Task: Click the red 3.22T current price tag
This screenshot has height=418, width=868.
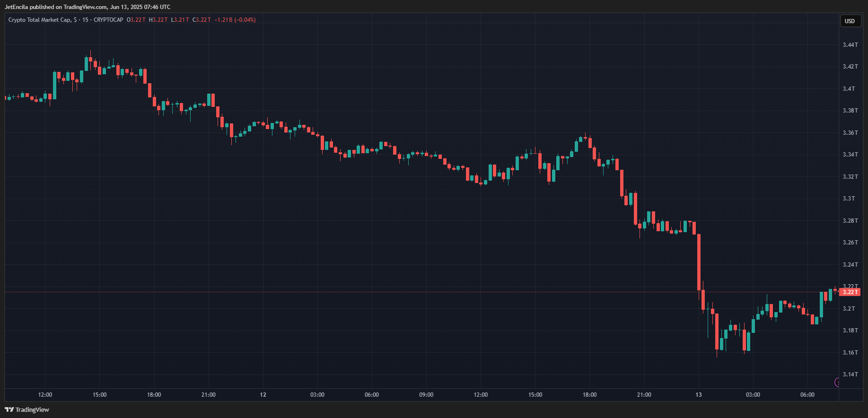Action: click(x=850, y=292)
